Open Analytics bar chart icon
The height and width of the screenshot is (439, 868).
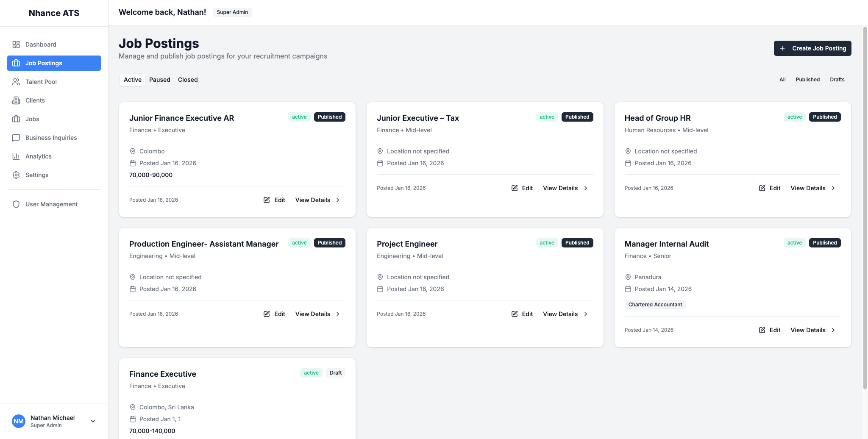(x=16, y=156)
